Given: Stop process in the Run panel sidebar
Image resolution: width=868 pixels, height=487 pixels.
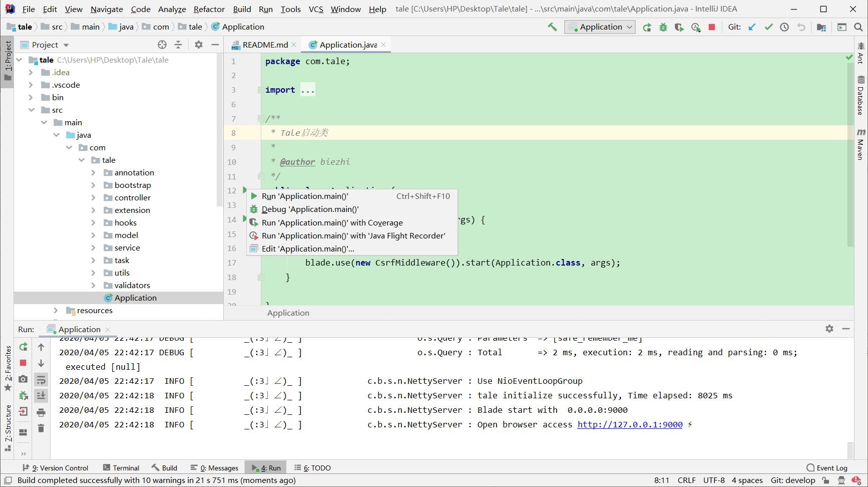Looking at the screenshot, I should 23,363.
